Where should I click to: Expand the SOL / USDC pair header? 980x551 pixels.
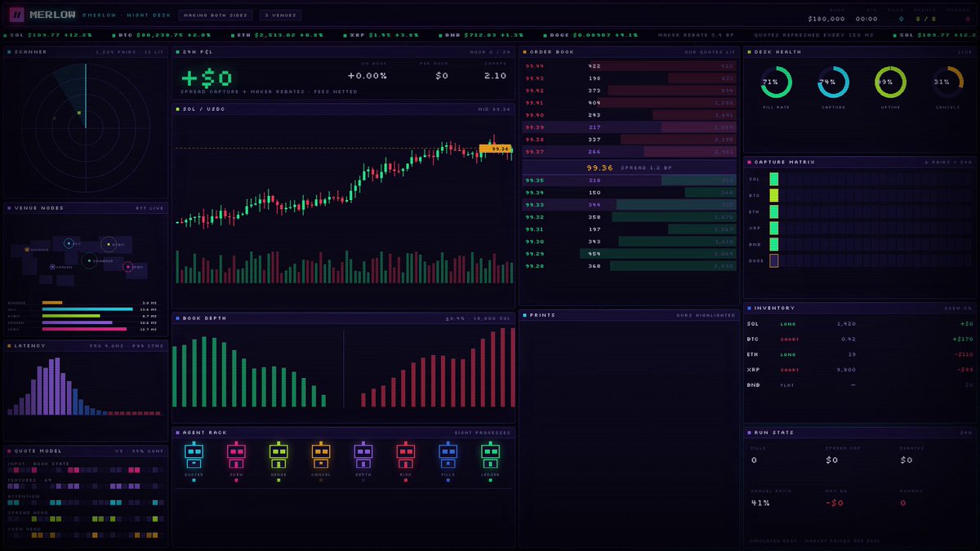pos(344,109)
